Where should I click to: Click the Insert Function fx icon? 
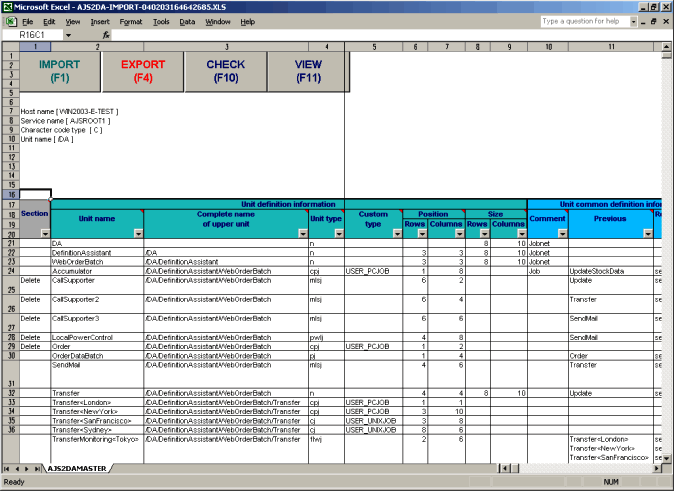pyautogui.click(x=106, y=34)
